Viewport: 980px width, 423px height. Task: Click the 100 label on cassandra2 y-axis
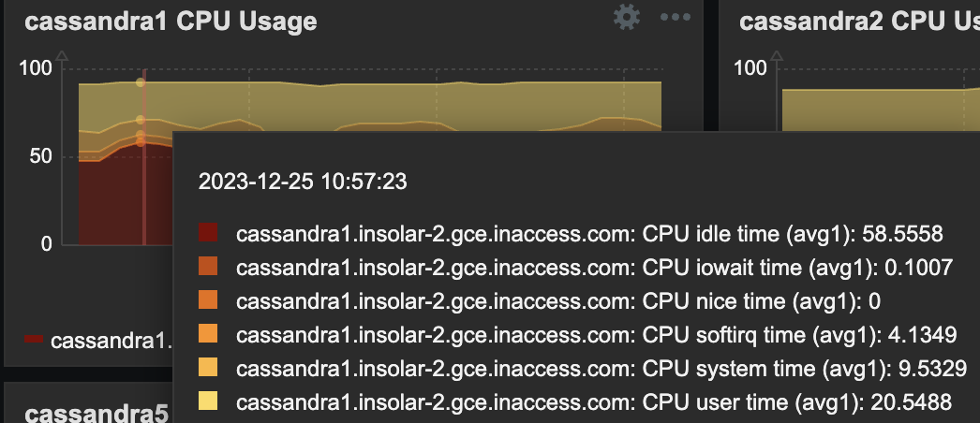[750, 67]
